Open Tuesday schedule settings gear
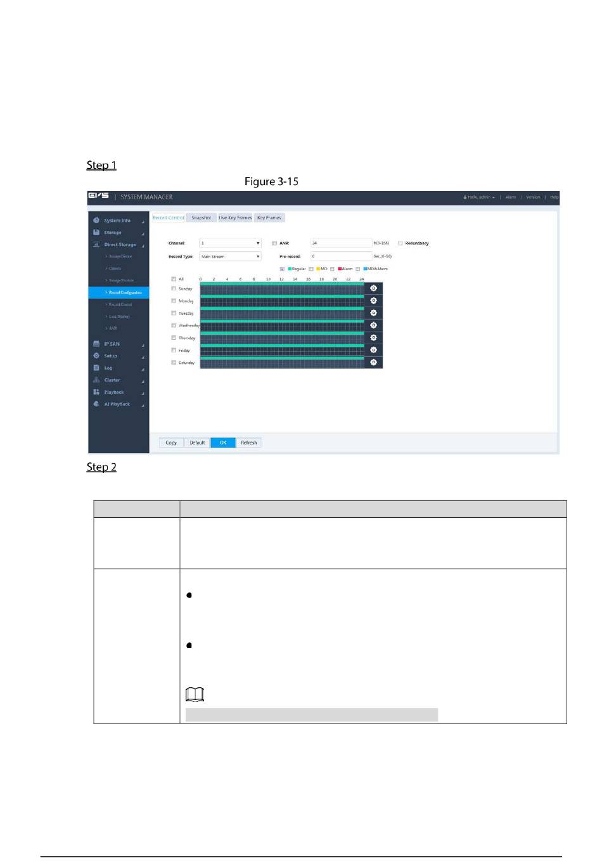Viewport: 602px width, 868px height. coord(373,313)
